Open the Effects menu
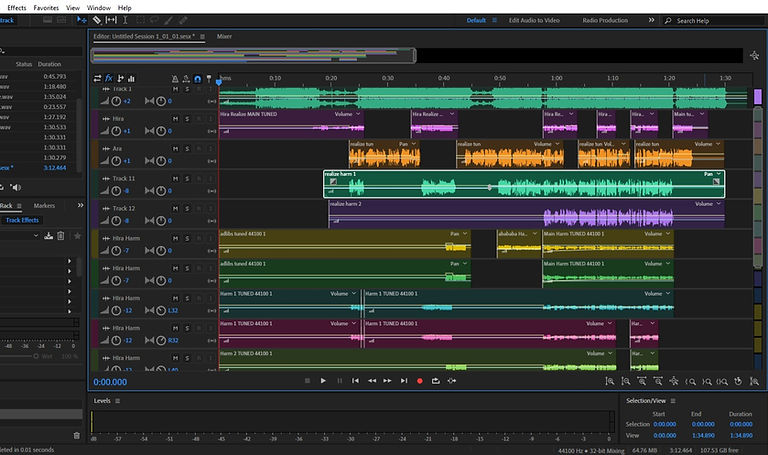The height and width of the screenshot is (455, 768). [x=17, y=8]
